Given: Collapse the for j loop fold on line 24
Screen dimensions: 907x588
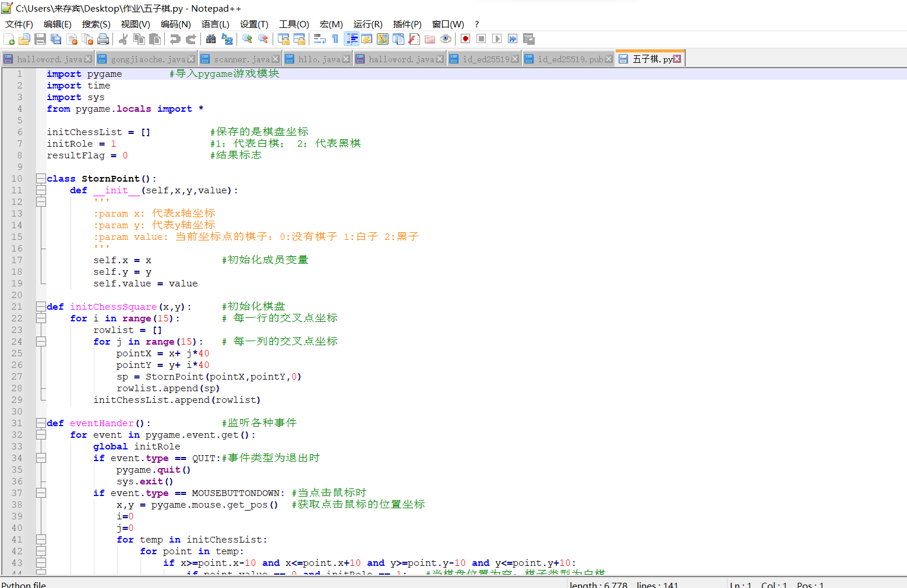Looking at the screenshot, I should point(41,342).
